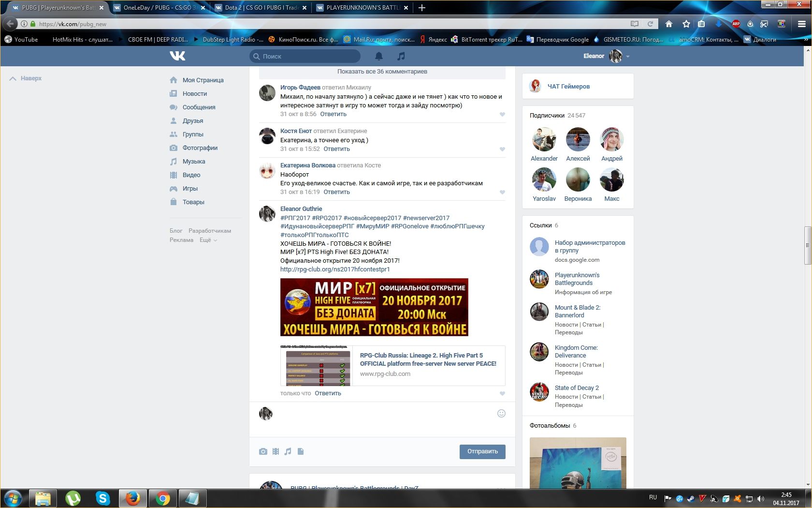Jump to top with Наверх

(26, 78)
